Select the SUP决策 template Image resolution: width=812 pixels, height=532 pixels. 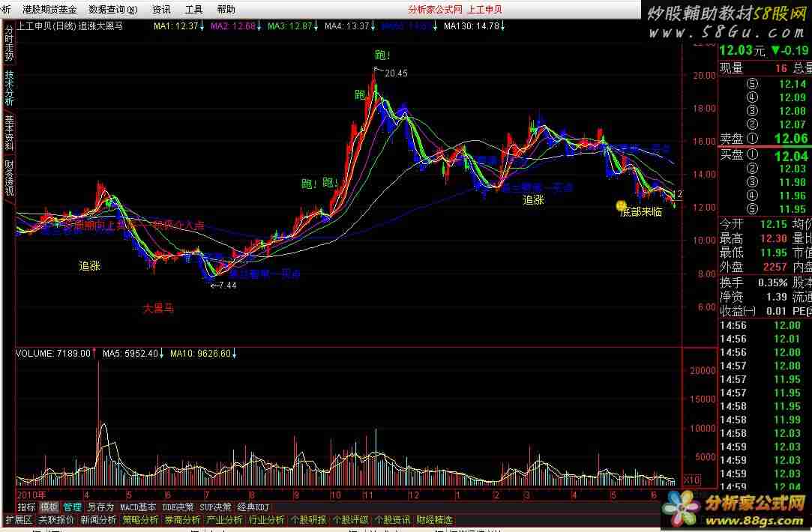pyautogui.click(x=215, y=507)
